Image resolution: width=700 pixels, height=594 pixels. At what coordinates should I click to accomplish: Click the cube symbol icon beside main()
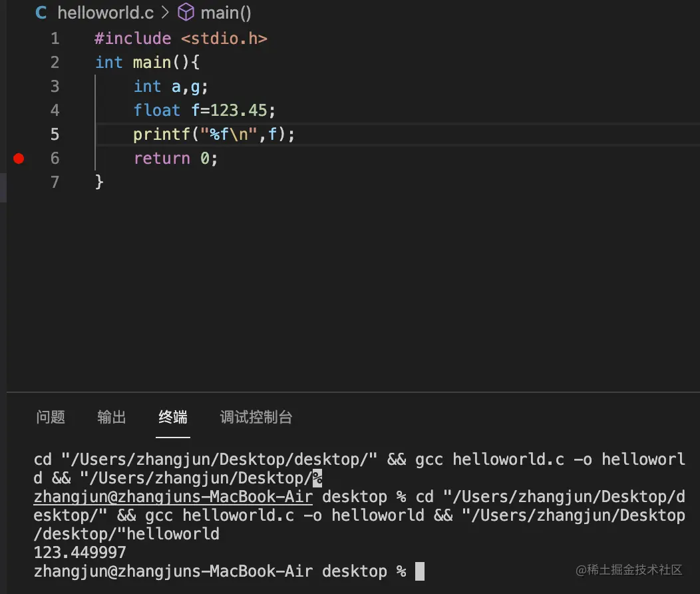click(x=186, y=12)
